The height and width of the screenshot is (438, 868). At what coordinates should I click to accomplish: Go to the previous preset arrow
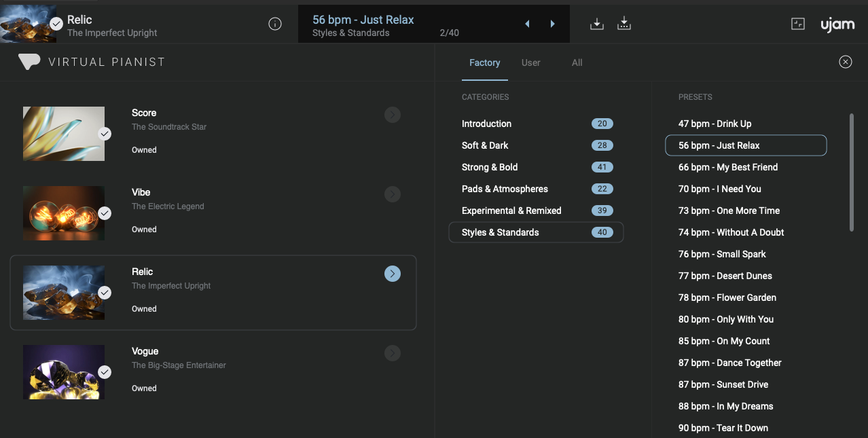(527, 24)
